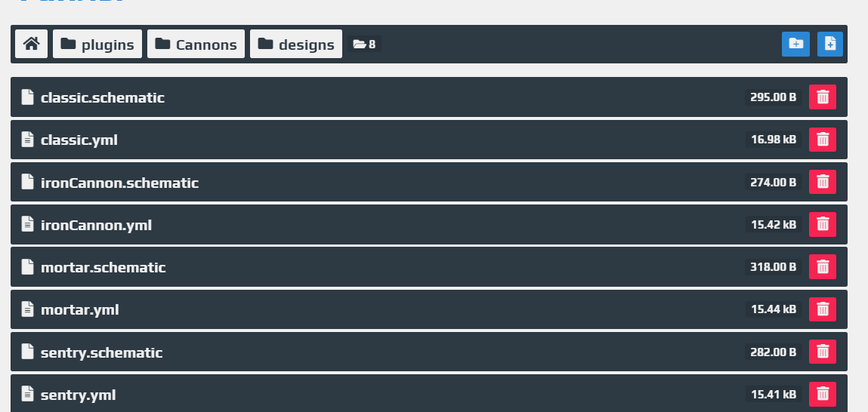Remove ironCannon.schematic via trash icon
Image resolution: width=868 pixels, height=412 pixels.
[x=823, y=181]
